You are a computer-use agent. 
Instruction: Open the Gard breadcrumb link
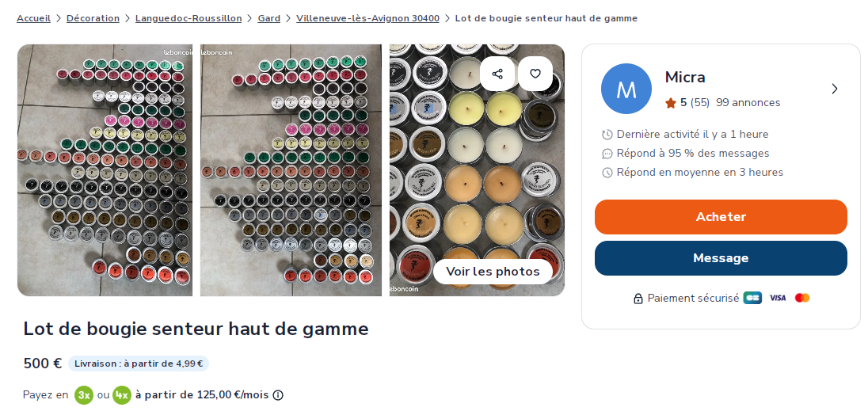pos(269,18)
